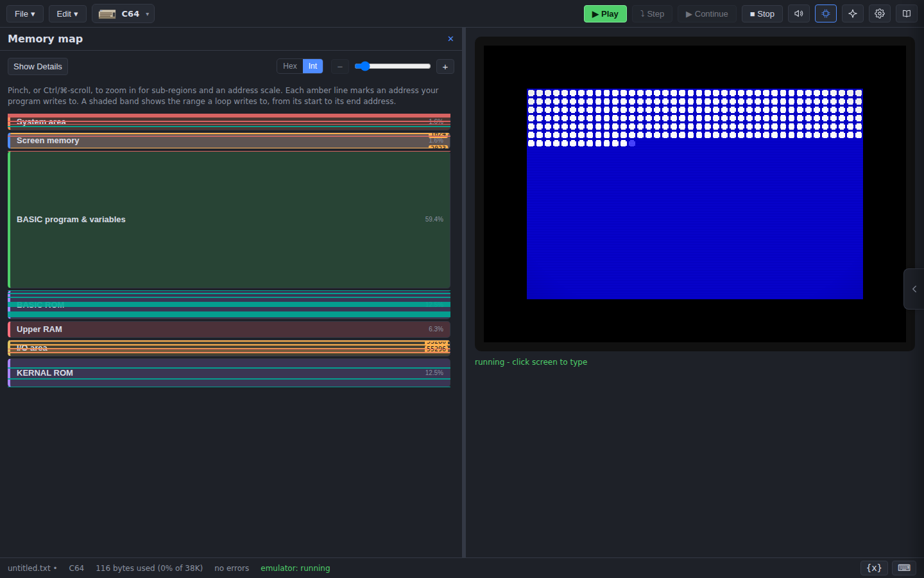Click the '116 bytes used' status text
Image resolution: width=924 pixels, height=578 pixels.
[x=149, y=568]
